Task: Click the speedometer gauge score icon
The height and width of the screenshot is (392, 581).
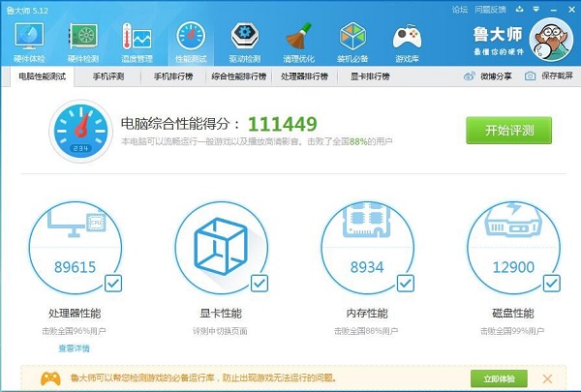Action: click(80, 131)
